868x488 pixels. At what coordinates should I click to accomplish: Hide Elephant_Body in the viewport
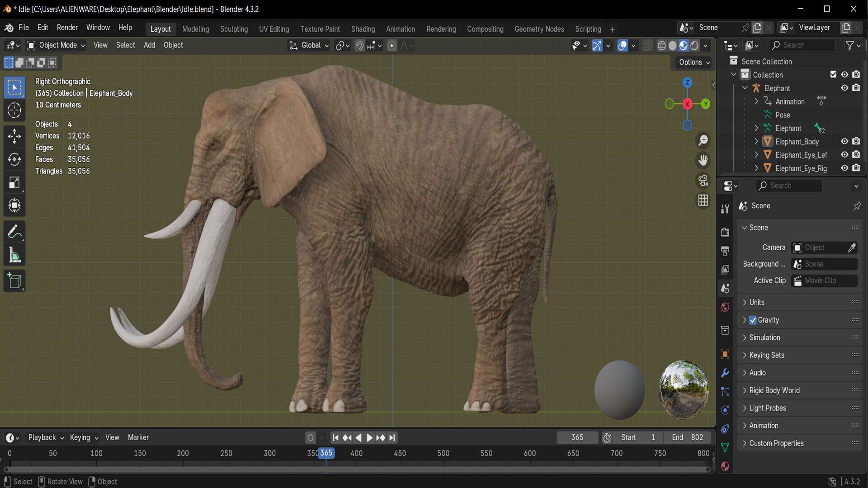pos(844,141)
